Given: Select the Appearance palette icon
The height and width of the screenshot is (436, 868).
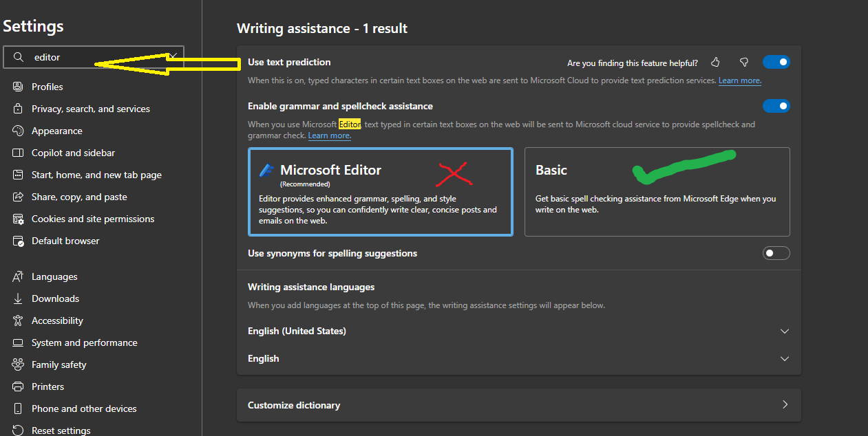Looking at the screenshot, I should 18,131.
